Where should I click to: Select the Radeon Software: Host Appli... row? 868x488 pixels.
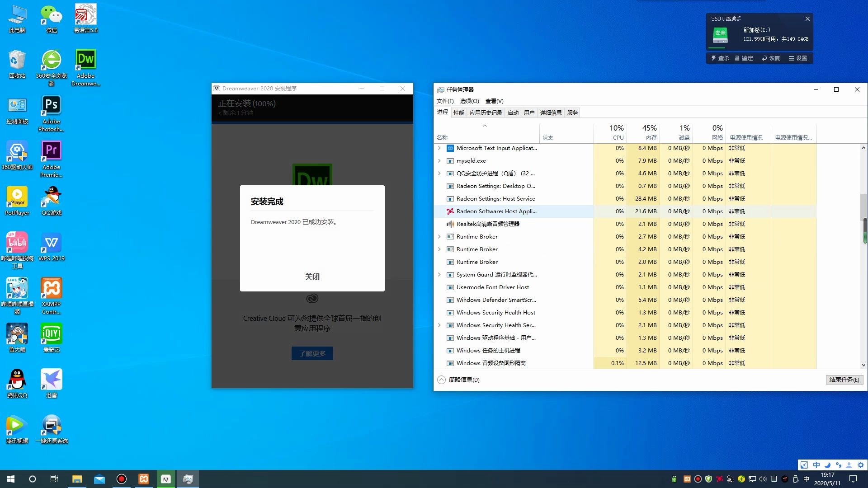click(x=625, y=211)
